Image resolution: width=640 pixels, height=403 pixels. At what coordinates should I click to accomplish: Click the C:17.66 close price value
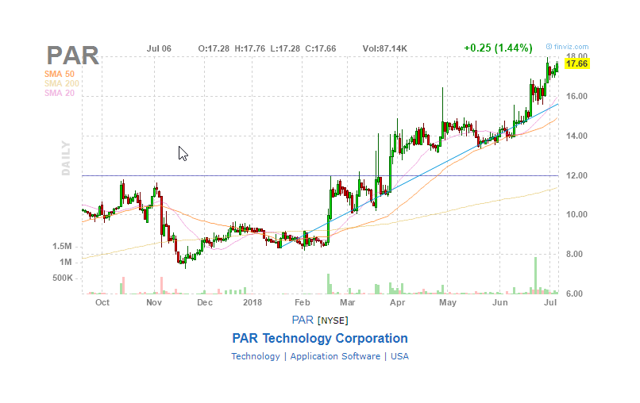pyautogui.click(x=321, y=49)
